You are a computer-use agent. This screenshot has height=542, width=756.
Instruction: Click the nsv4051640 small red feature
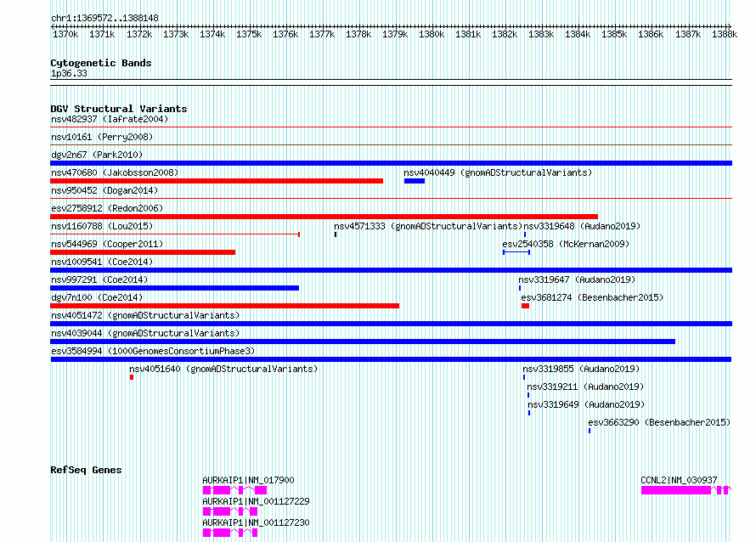pos(132,377)
